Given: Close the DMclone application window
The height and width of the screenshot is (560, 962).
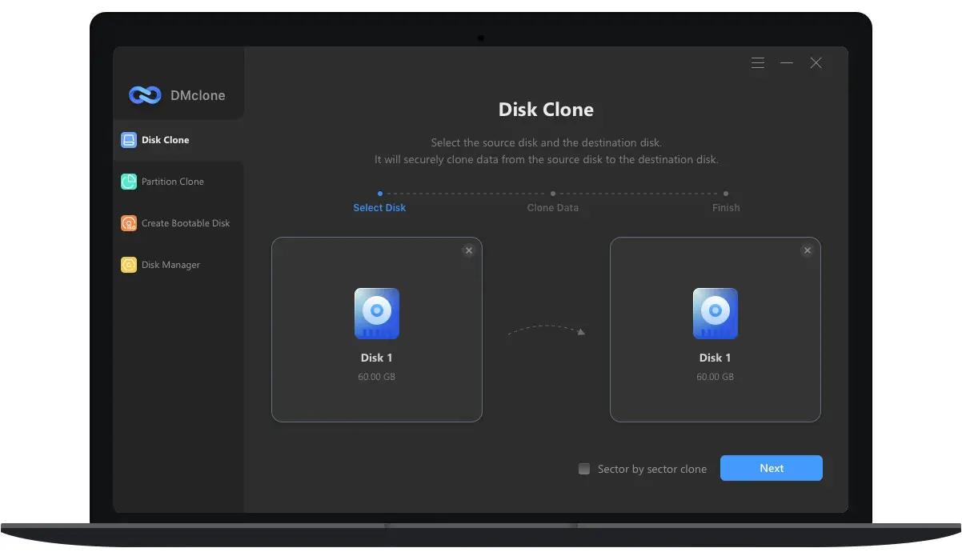Looking at the screenshot, I should coord(816,63).
